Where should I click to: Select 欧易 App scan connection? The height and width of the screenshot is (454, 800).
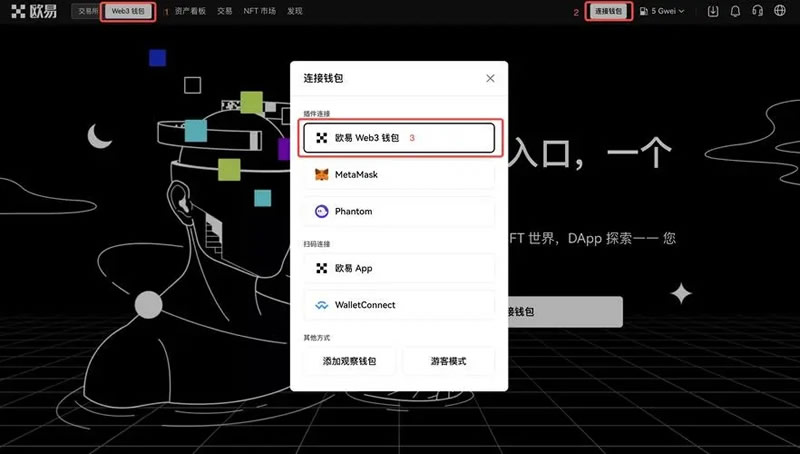point(399,268)
